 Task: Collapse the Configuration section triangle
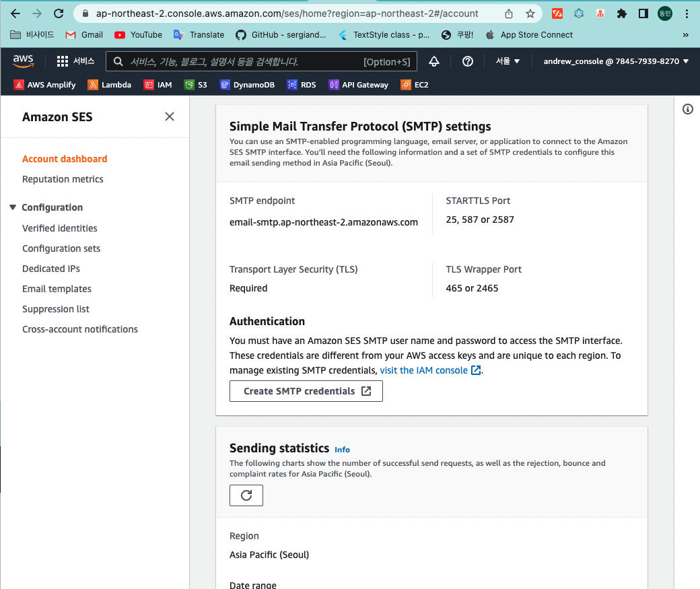point(13,207)
